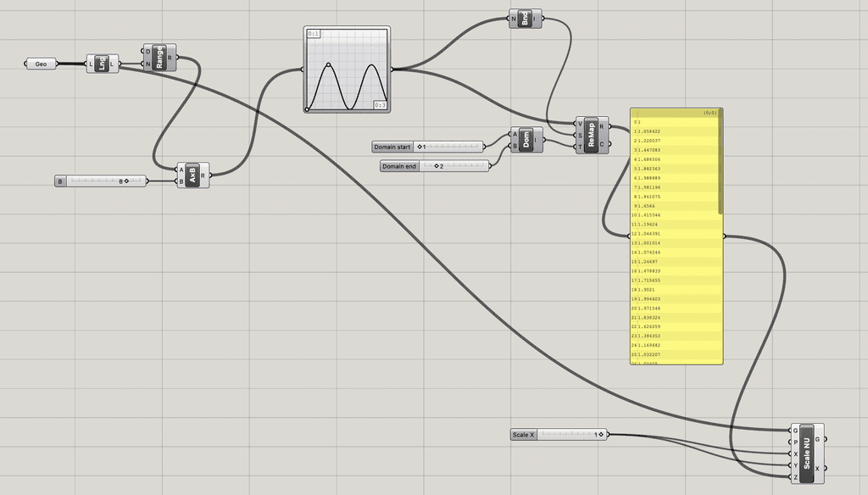This screenshot has height=495, width=868.
Task: Click the graph mapper input grip
Action: (x=303, y=70)
